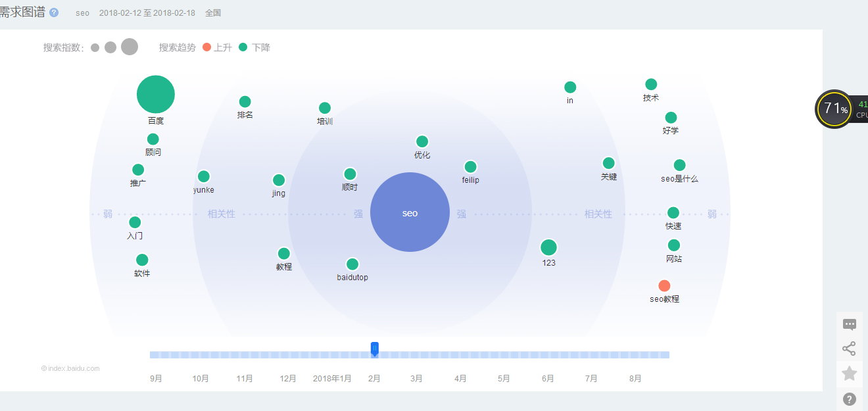Screen dimensions: 868x411
Task: Click the CPU usage 71% floating widget
Action: point(834,109)
